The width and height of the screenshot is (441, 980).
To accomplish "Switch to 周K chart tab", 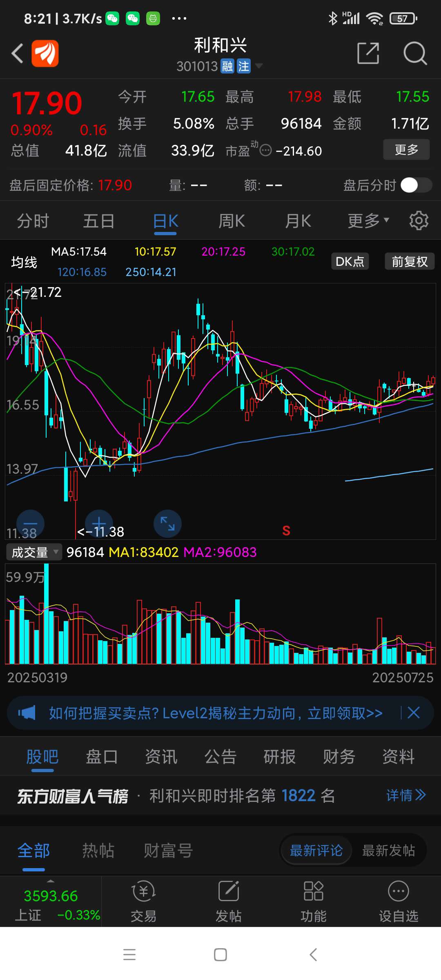I will click(x=232, y=221).
